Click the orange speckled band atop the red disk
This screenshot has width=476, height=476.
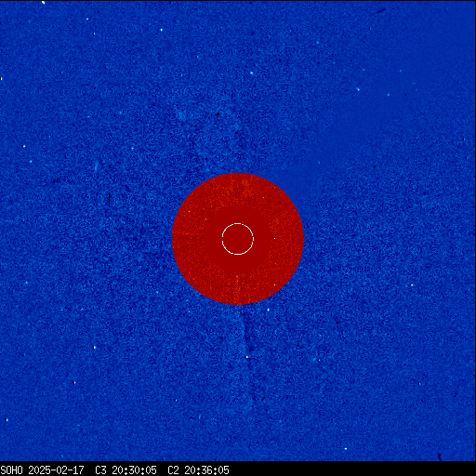pos(238,189)
